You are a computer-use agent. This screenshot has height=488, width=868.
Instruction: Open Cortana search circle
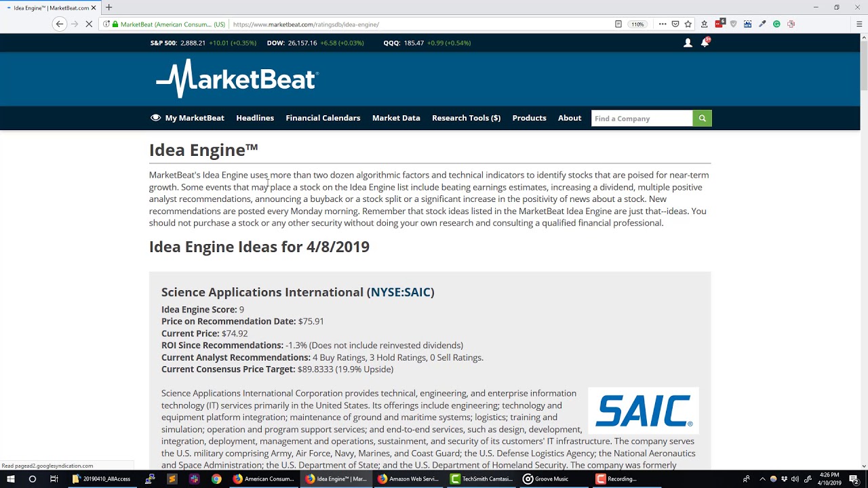click(32, 479)
